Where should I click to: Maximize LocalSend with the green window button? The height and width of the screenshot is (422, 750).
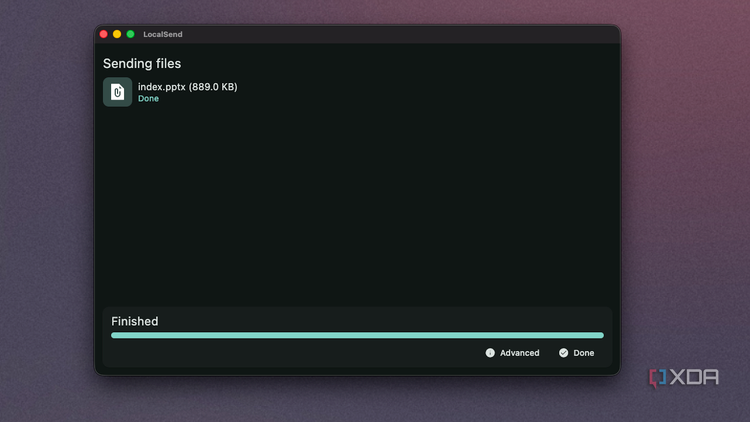click(x=130, y=34)
